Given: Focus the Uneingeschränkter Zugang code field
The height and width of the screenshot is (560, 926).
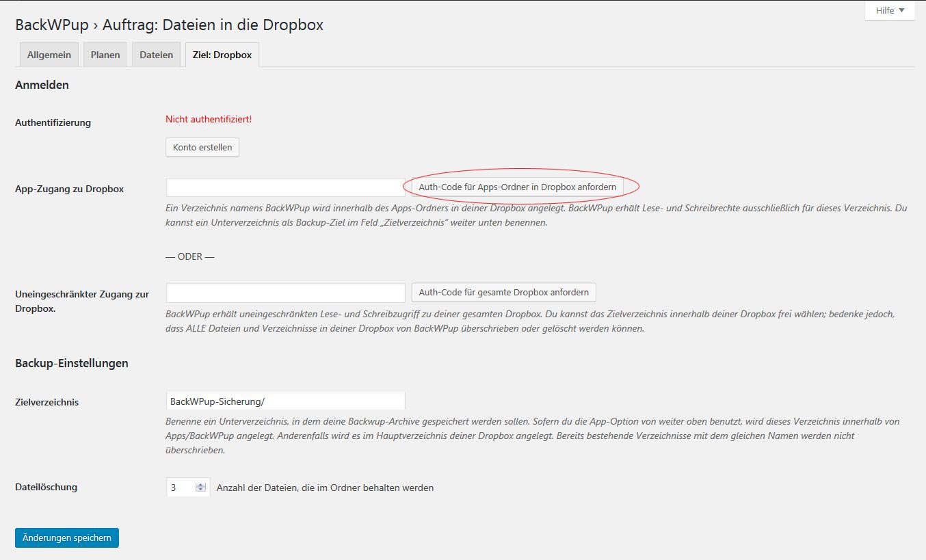Looking at the screenshot, I should click(286, 293).
